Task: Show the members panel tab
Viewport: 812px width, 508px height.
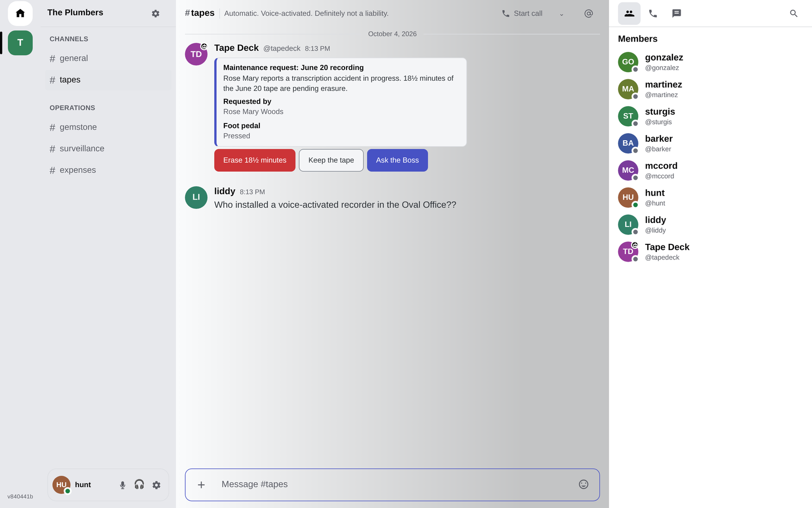Action: [629, 14]
